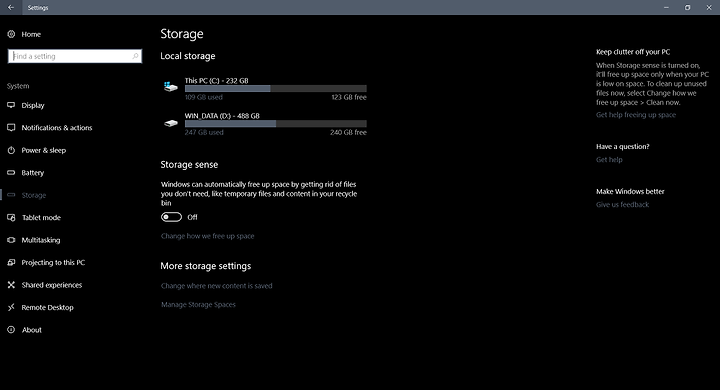Click 'This PC (C:) - 232 GB' label
Viewport: 720px width, 390px height.
[x=216, y=80]
